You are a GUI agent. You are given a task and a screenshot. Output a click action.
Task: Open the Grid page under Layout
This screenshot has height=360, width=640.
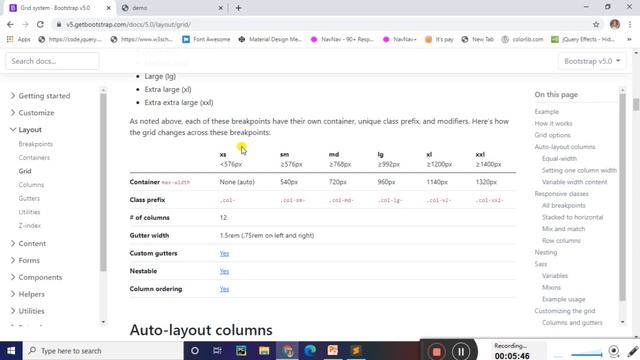pyautogui.click(x=25, y=171)
